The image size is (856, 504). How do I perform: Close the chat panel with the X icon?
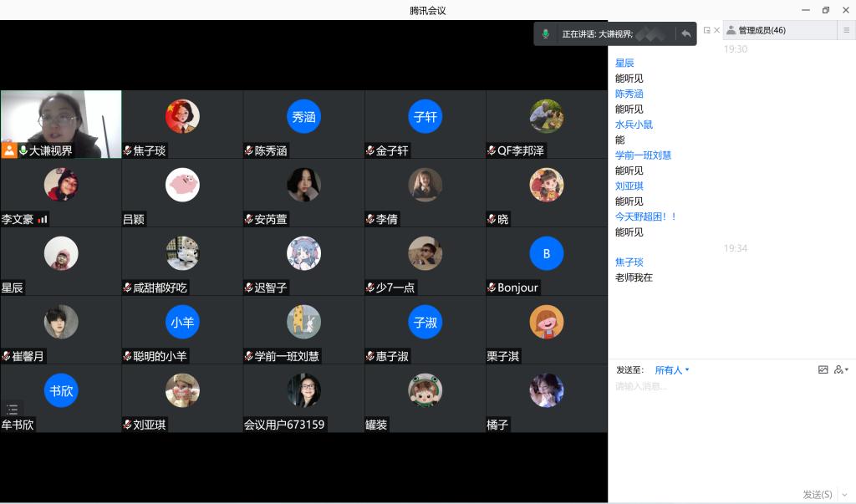coord(716,30)
